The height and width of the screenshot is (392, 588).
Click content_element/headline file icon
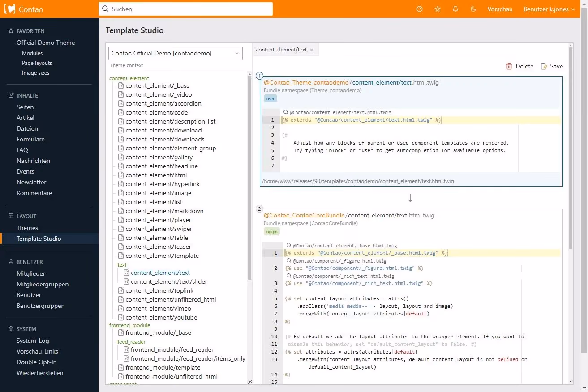(121, 166)
